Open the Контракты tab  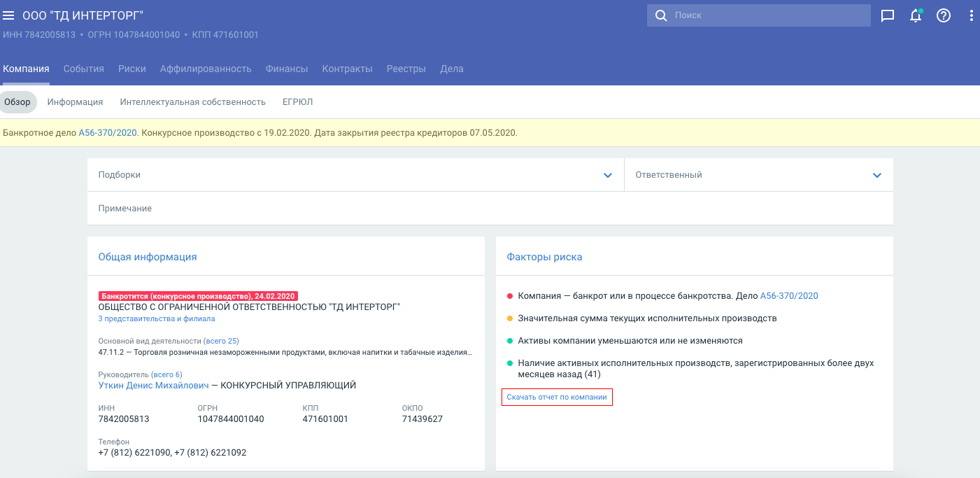(x=347, y=69)
